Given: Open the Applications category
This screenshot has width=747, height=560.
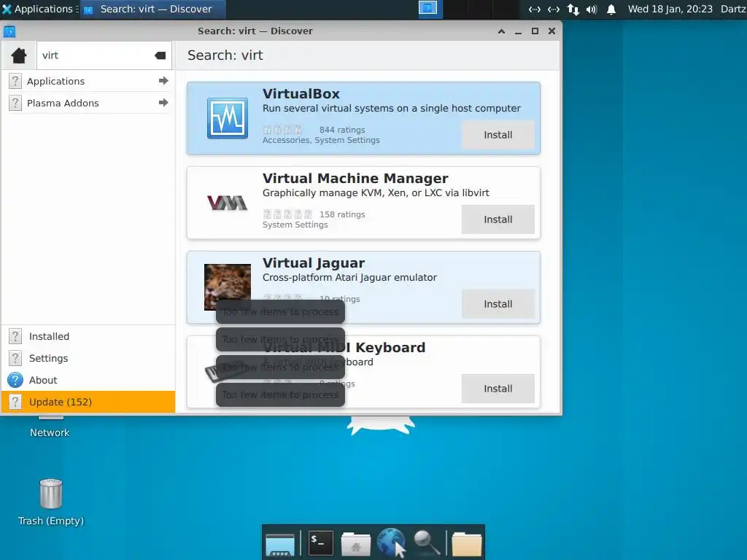Looking at the screenshot, I should click(88, 81).
